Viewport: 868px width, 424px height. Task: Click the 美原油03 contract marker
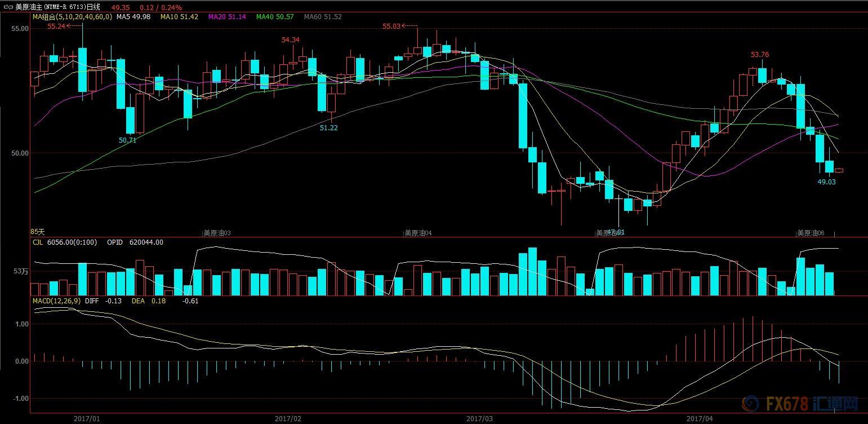(x=217, y=233)
